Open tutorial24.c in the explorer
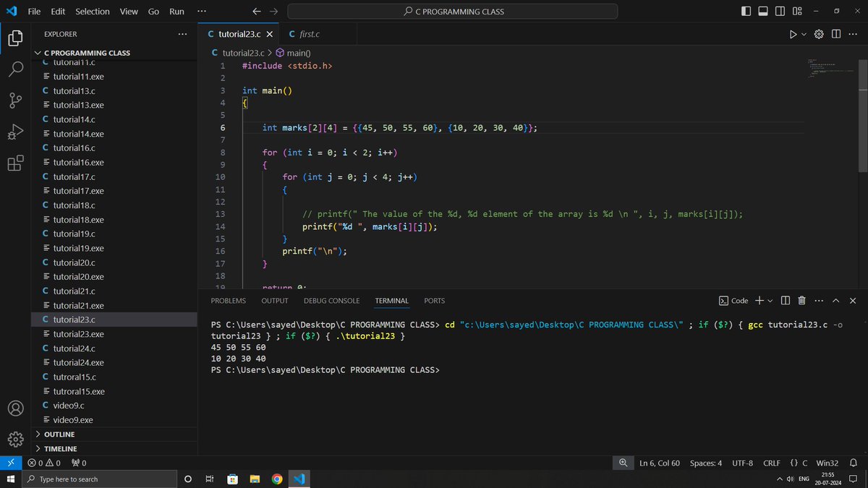868x488 pixels. tap(114, 348)
